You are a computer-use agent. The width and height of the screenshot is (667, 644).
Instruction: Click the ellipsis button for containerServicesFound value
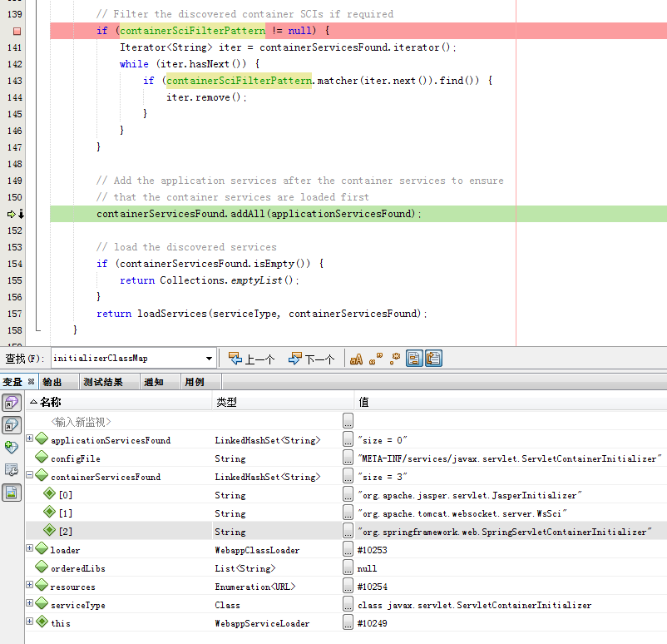click(x=348, y=475)
